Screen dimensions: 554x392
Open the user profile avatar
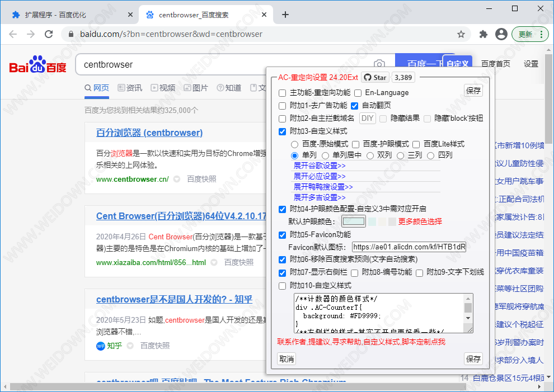pyautogui.click(x=501, y=34)
